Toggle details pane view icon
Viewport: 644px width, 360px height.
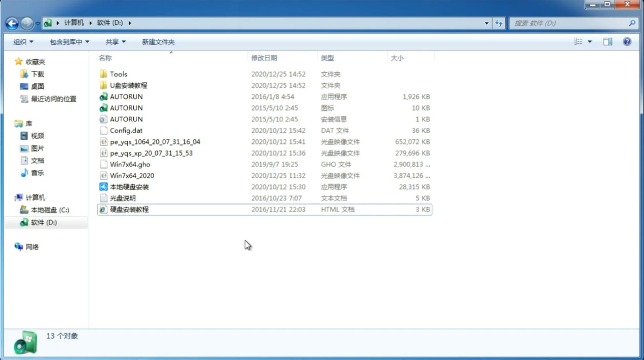608,42
